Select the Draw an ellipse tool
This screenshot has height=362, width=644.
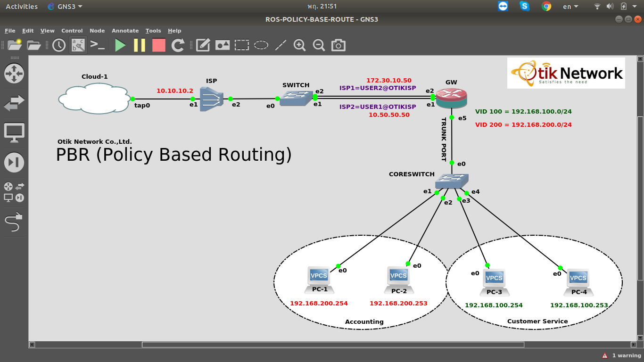coord(261,45)
